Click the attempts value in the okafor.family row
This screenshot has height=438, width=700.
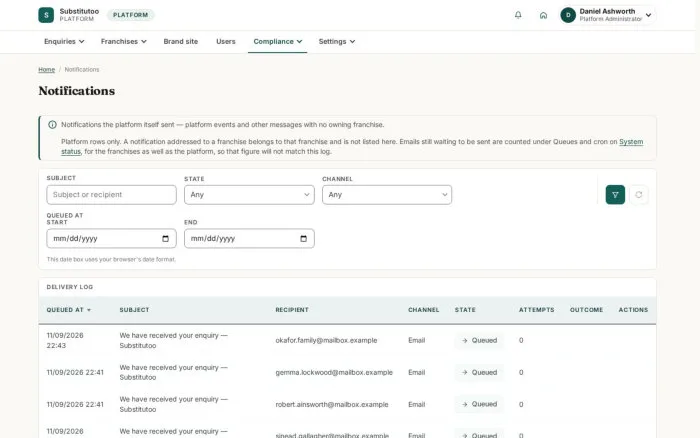[521, 340]
